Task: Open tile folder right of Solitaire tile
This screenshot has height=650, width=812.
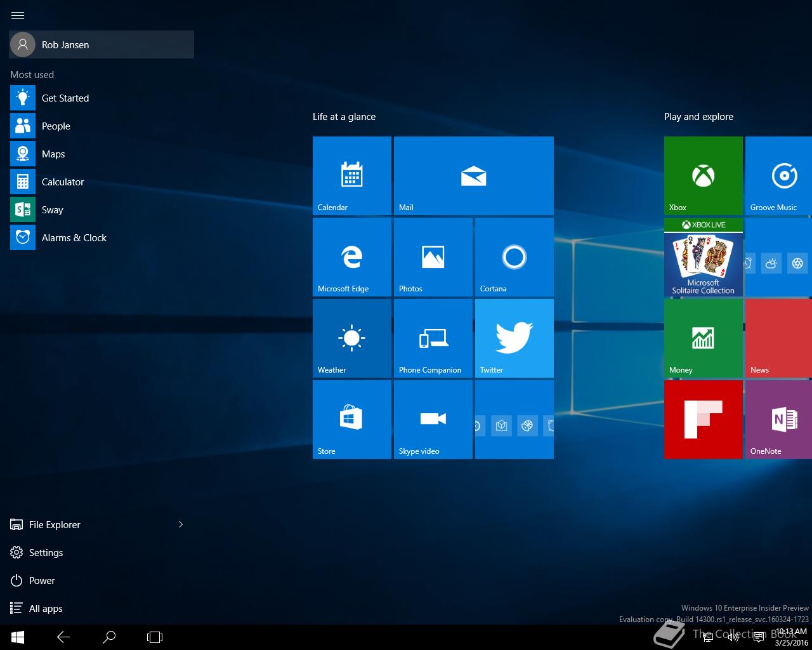Action: point(779,257)
